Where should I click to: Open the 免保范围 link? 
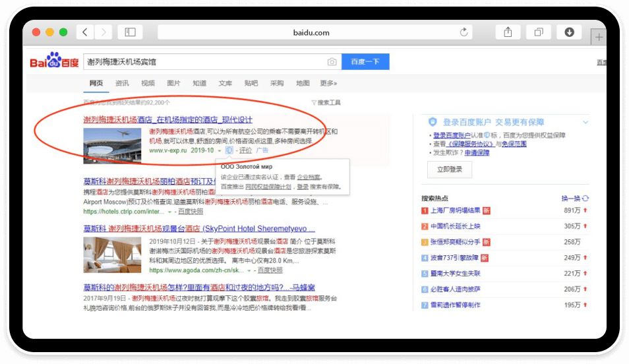(x=514, y=144)
